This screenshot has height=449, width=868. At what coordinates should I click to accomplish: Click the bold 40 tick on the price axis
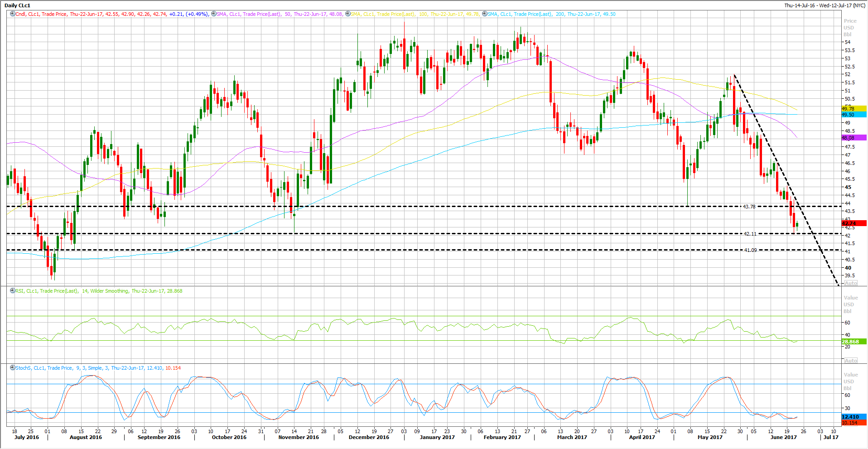(848, 268)
